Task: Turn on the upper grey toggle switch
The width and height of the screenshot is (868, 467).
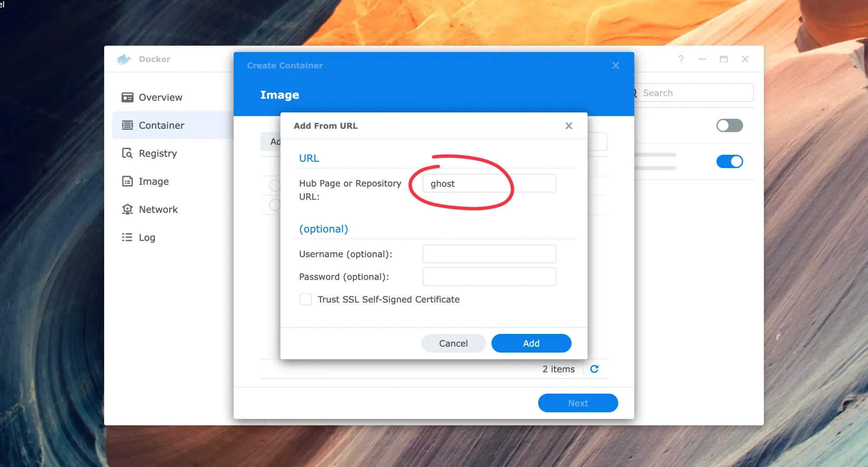Action: click(730, 126)
